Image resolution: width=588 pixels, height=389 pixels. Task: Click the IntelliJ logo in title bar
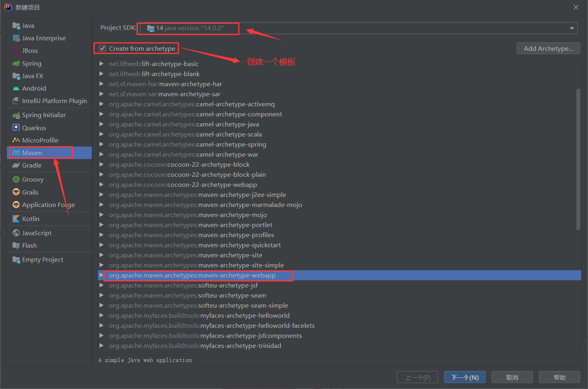coord(8,7)
